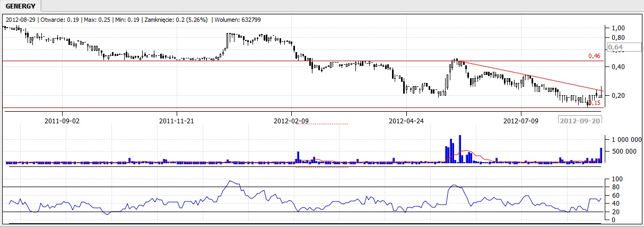This screenshot has height=227, width=644.
Task: Click the 0,80 price axis value
Action: tap(619, 38)
